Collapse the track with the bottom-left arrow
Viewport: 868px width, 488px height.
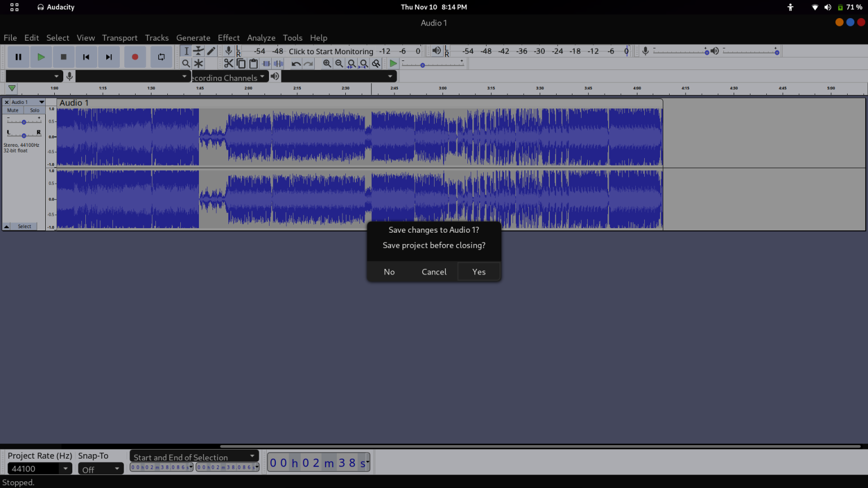tap(6, 226)
